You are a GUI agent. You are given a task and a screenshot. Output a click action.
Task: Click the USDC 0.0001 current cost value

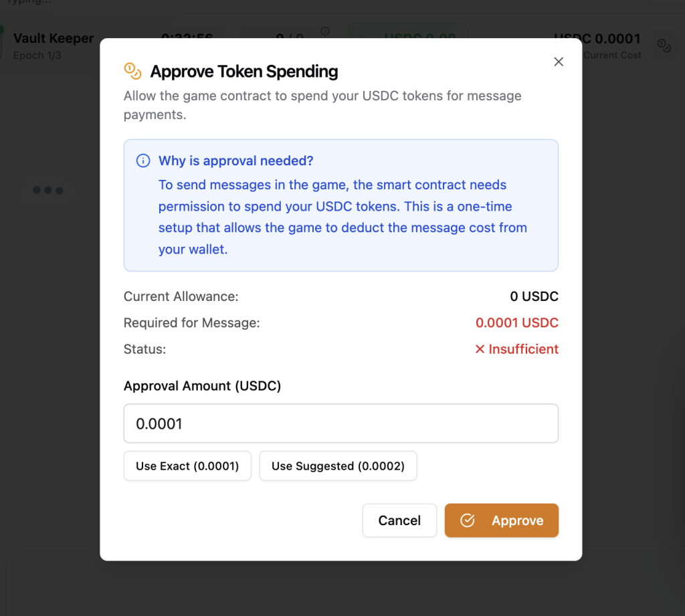point(597,39)
